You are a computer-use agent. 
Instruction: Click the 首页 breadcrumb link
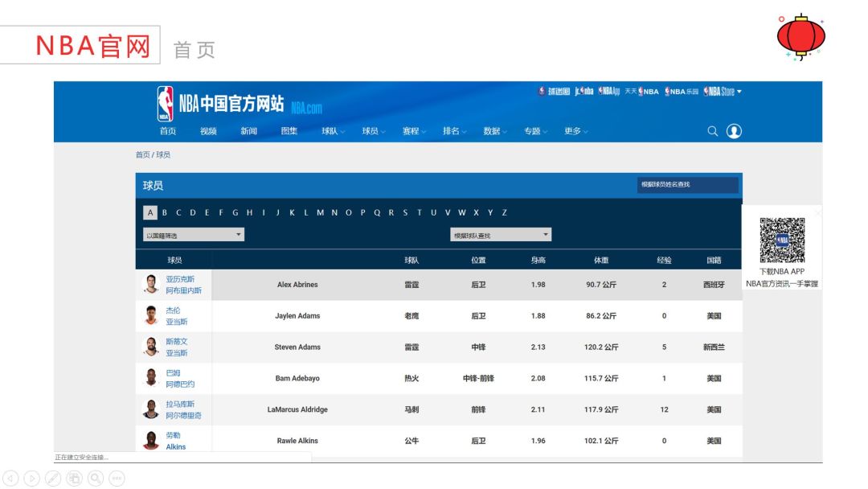coord(142,154)
